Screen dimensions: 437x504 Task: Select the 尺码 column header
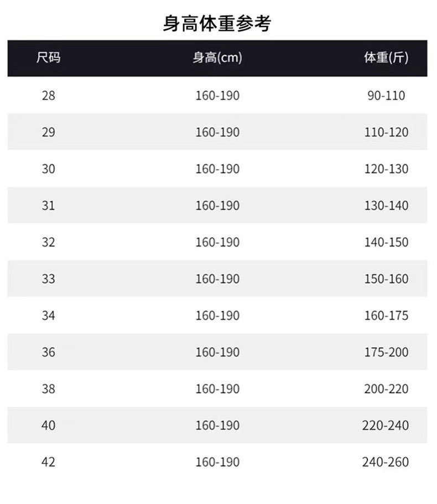48,57
